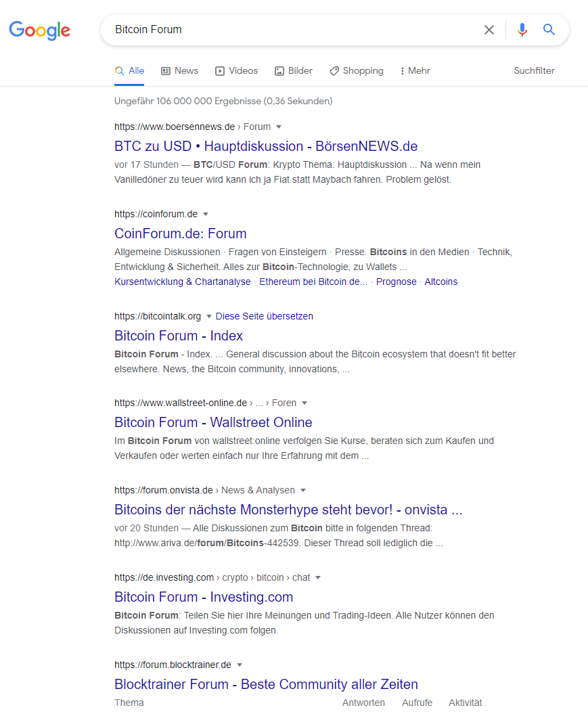588x712 pixels.
Task: Click the https://www.boersennews.de URL text
Action: click(175, 127)
